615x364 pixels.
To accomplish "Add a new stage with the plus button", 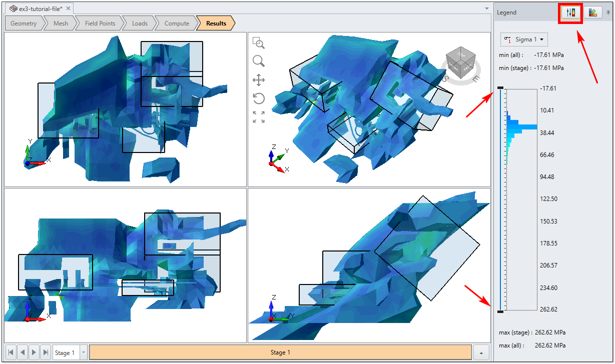I will [x=480, y=352].
